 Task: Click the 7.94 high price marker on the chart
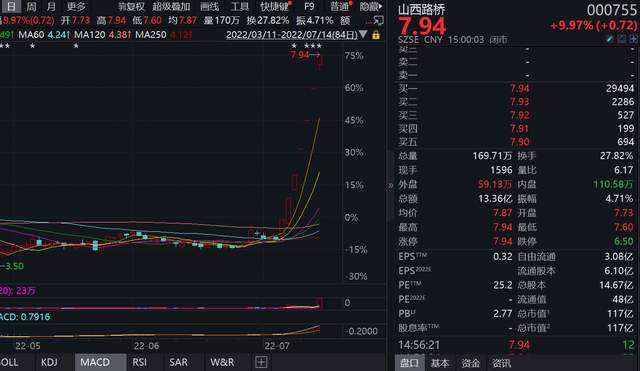point(300,55)
